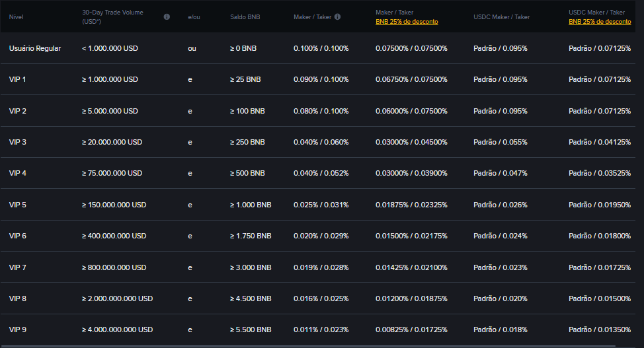Select the VIP 8 level label
This screenshot has height=348, width=644.
click(x=18, y=298)
